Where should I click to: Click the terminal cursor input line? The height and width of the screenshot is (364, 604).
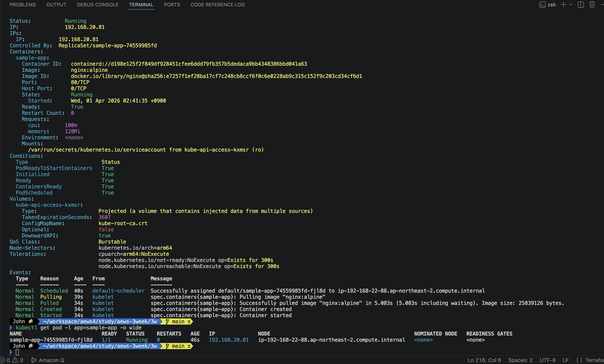point(17,352)
